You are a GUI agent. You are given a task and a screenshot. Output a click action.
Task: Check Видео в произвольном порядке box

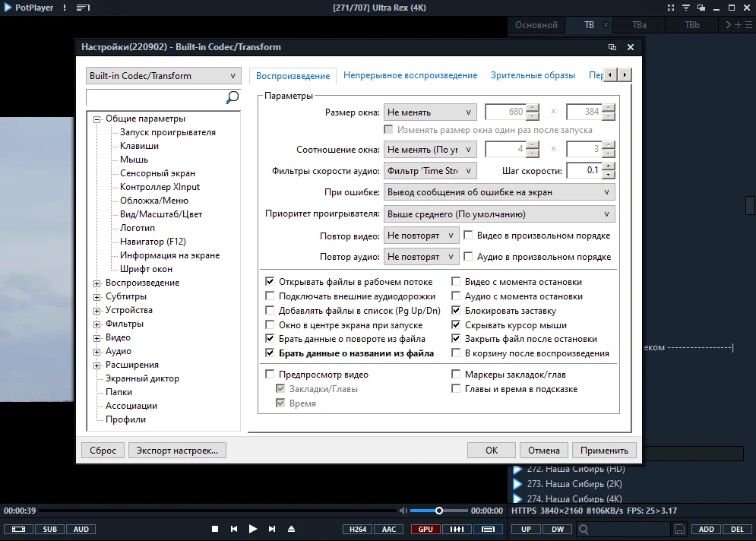coord(468,236)
